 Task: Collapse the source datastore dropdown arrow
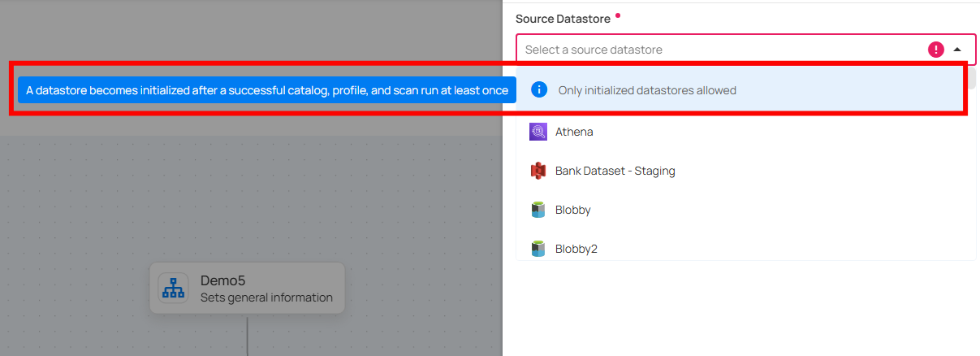click(957, 50)
